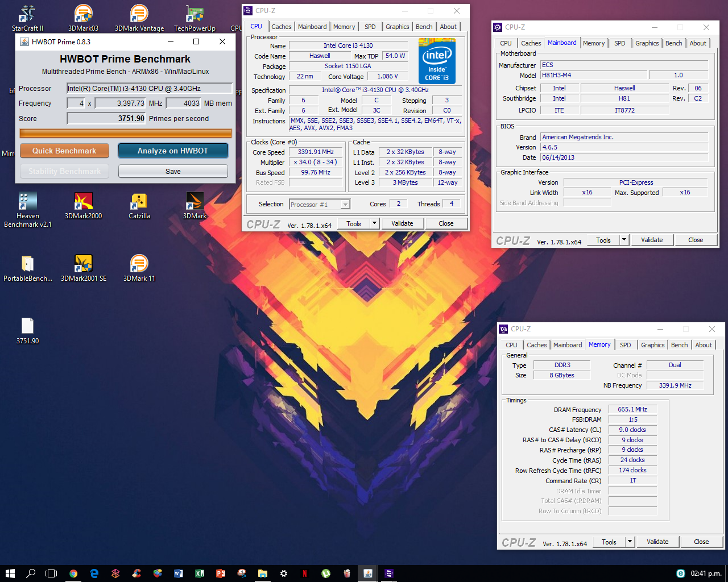Expand Tools arrow in Mainboard window
Image resolution: width=728 pixels, height=582 pixels.
click(624, 240)
